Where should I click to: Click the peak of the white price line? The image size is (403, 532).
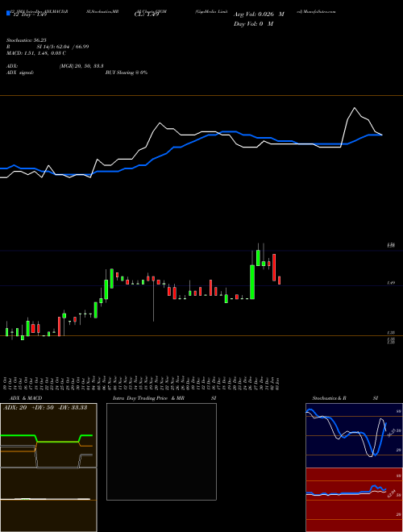tap(355, 108)
